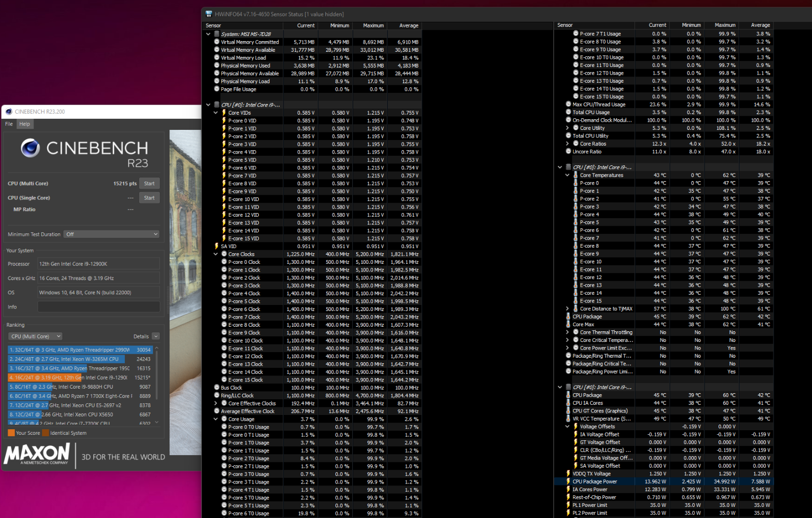The width and height of the screenshot is (812, 518).
Task: Select the Total CPU Usage row
Action: (x=668, y=112)
